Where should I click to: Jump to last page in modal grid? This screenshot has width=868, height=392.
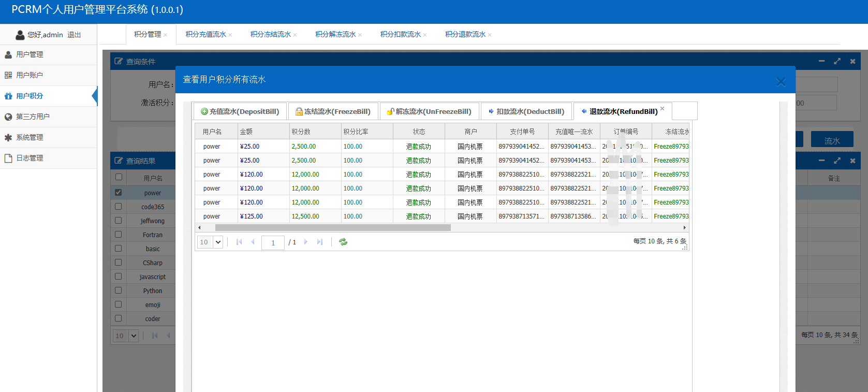(x=320, y=242)
